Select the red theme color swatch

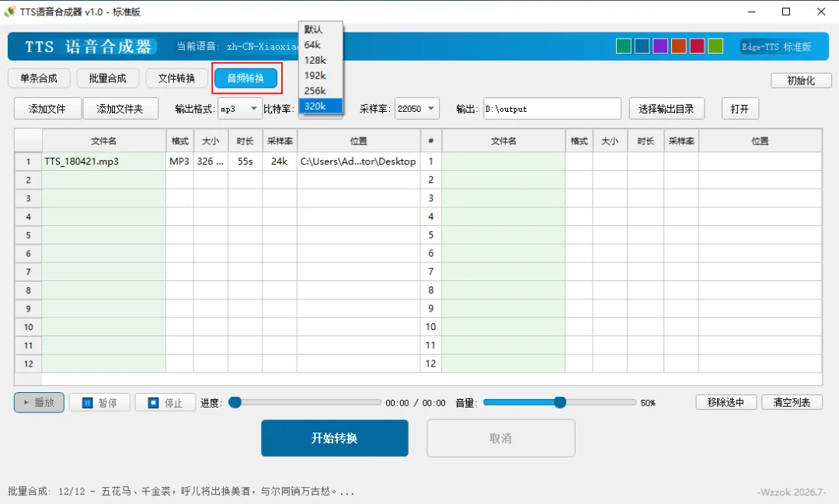coord(697,46)
